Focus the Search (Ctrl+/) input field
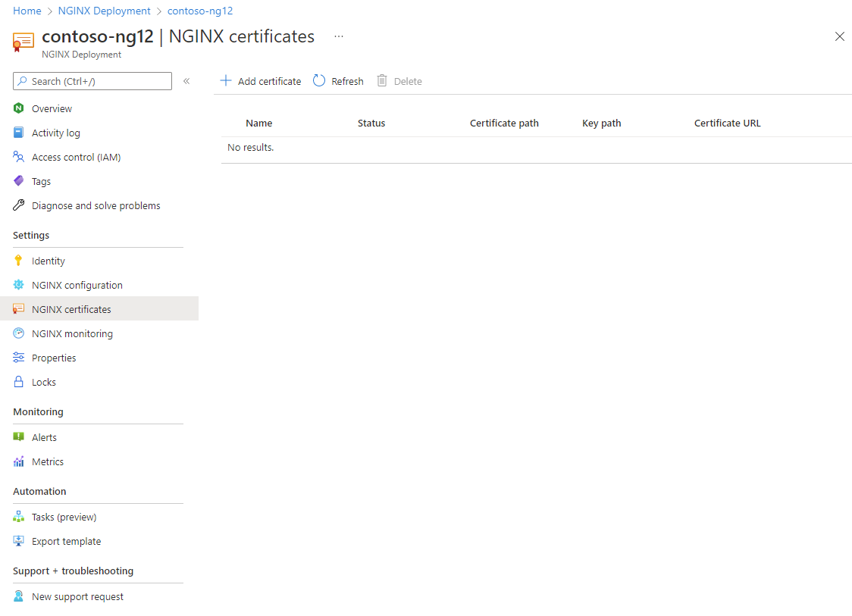Viewport: 852px width, 616px height. pyautogui.click(x=92, y=81)
